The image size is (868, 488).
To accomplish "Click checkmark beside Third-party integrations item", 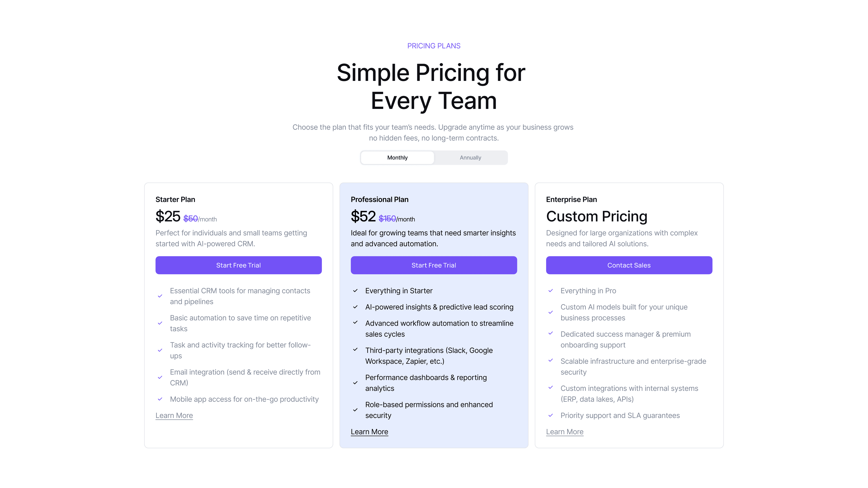I will coord(355,350).
